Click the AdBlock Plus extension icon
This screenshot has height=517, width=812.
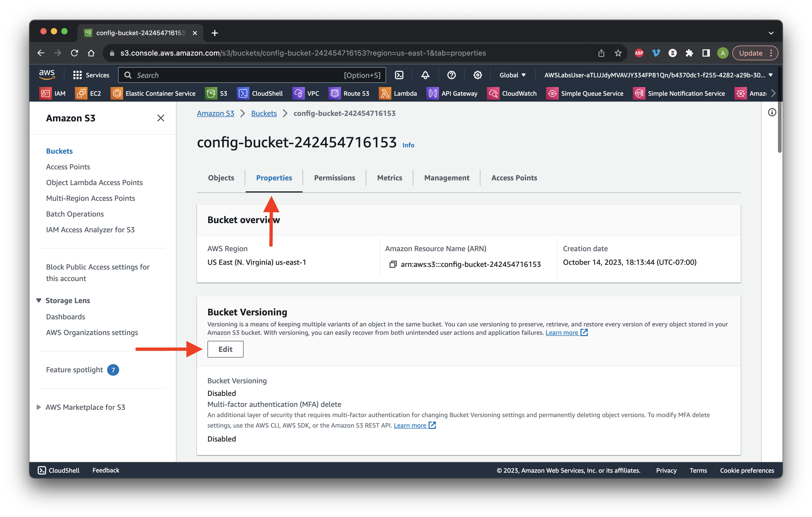pyautogui.click(x=639, y=53)
